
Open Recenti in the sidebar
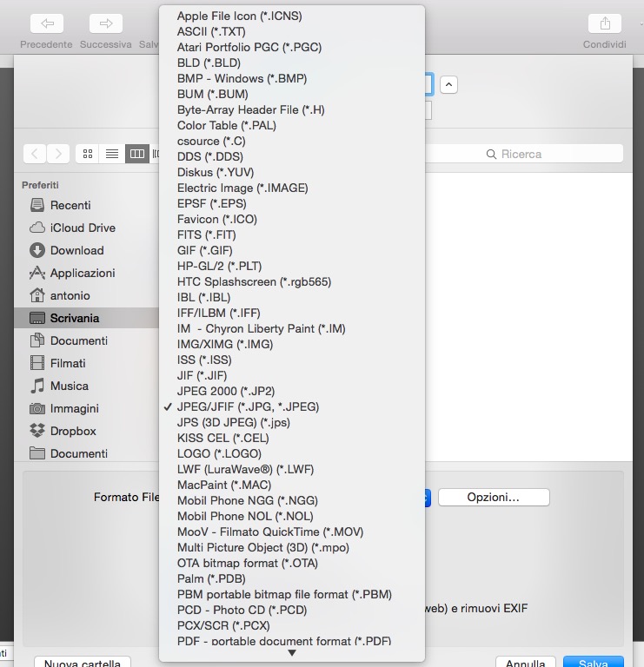click(x=86, y=205)
